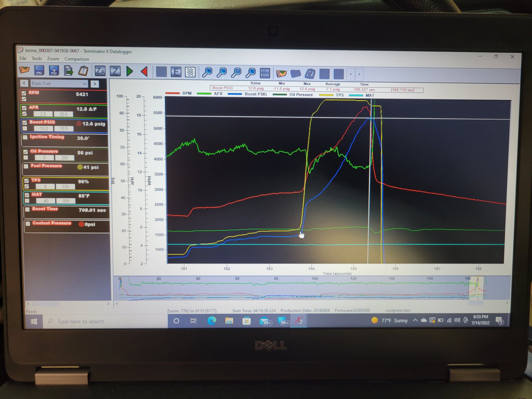Zoom out with the minus magnifier
Image resolution: width=532 pixels, height=399 pixels.
click(222, 73)
